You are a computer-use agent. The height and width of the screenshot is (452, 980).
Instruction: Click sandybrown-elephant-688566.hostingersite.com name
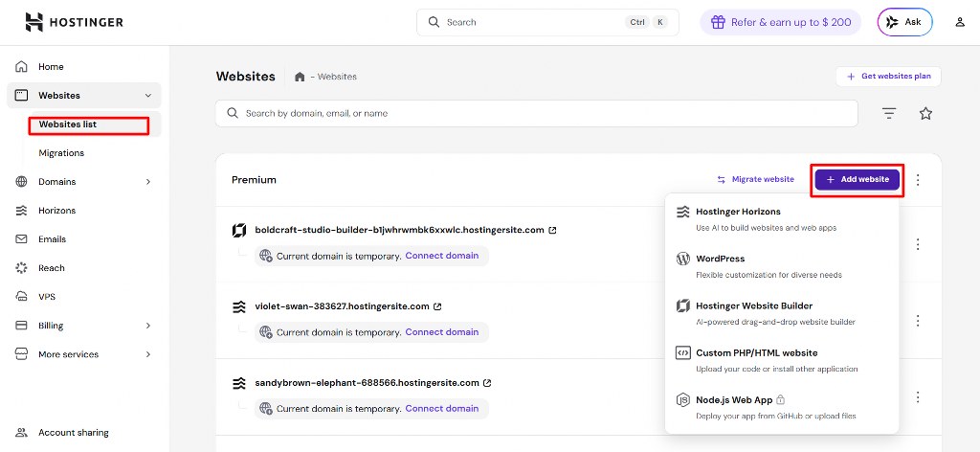tap(367, 383)
